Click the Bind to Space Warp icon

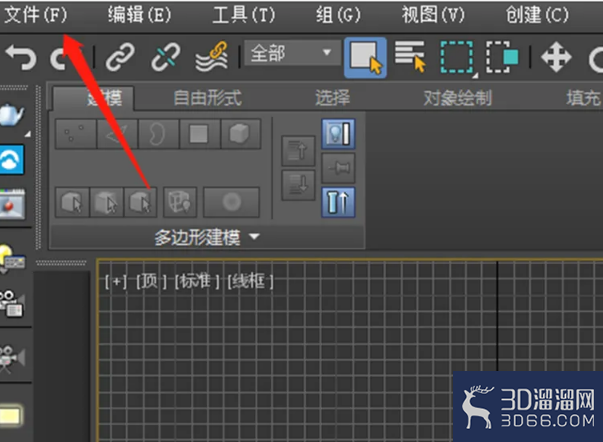pyautogui.click(x=212, y=57)
